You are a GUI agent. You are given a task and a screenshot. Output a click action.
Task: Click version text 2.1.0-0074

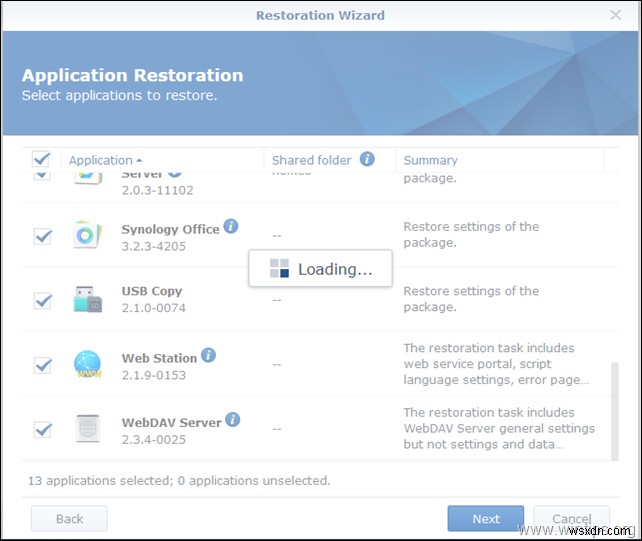154,308
